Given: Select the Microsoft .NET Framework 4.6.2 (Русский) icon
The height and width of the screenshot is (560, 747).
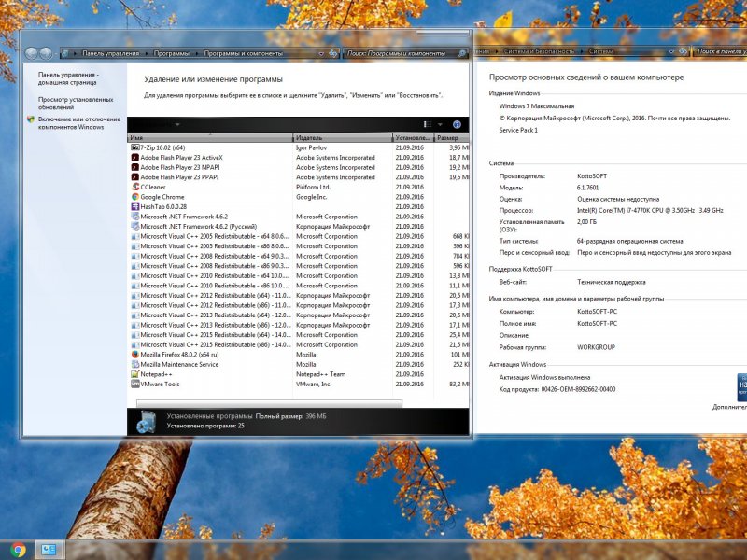Looking at the screenshot, I should 135,227.
